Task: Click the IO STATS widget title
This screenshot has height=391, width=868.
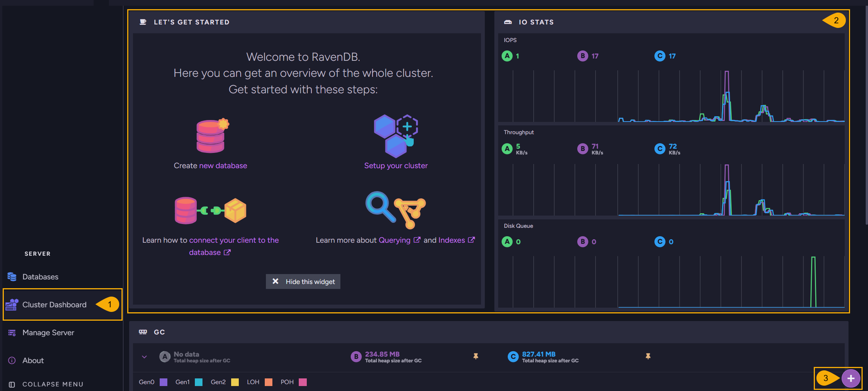Action: click(536, 22)
